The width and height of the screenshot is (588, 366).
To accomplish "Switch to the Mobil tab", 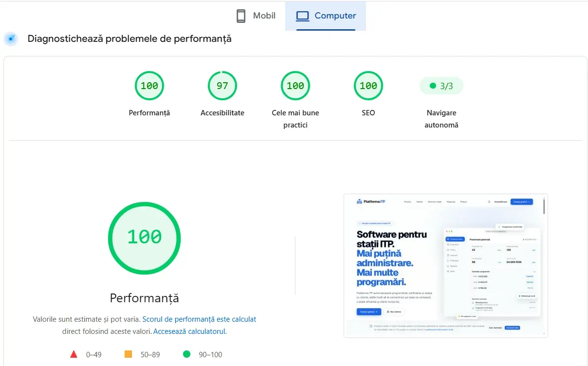I will click(256, 16).
